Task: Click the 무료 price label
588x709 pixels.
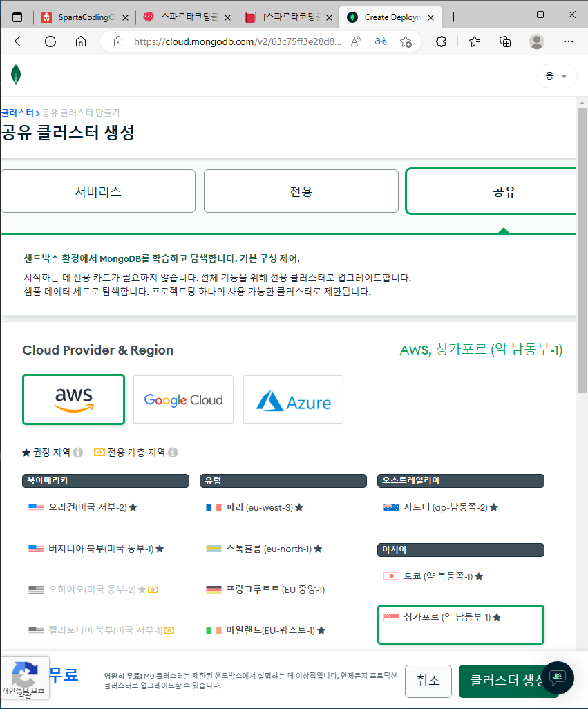Action: tap(64, 674)
